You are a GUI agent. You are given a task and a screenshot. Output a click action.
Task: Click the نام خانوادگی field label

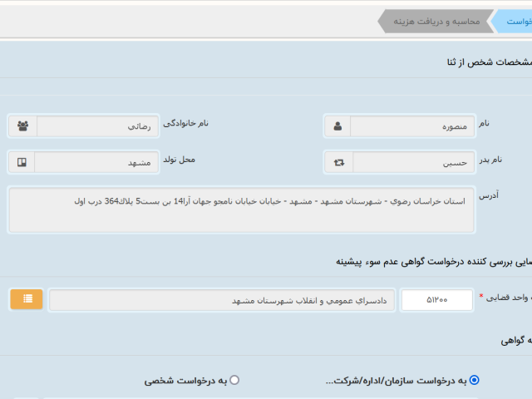click(185, 123)
